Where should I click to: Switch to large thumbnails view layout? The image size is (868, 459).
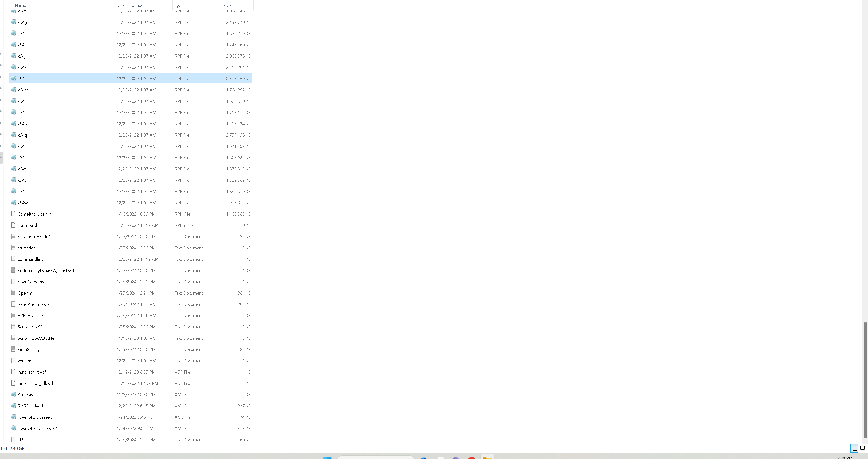point(862,448)
